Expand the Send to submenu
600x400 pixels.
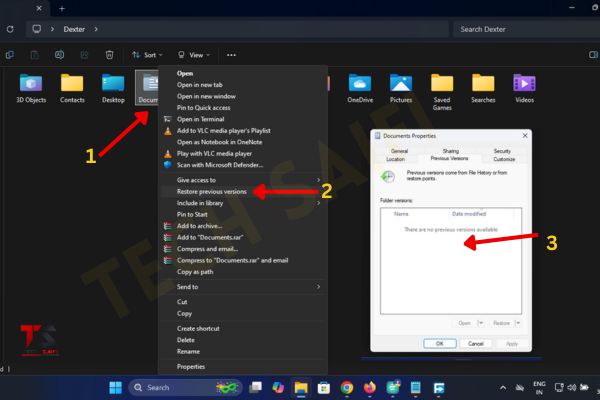318,287
